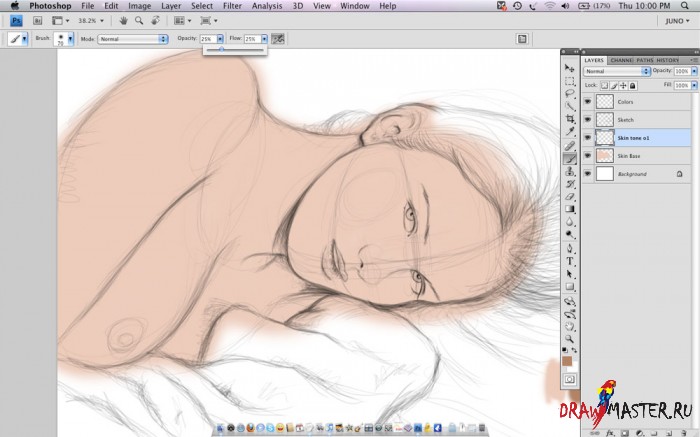Select the Eraser tool
Screen dimensions: 700x437
pyautogui.click(x=570, y=196)
